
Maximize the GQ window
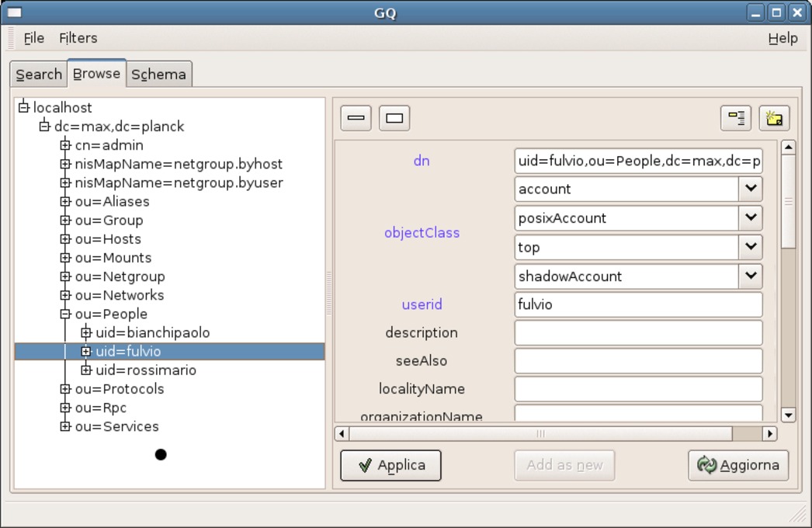coord(776,12)
